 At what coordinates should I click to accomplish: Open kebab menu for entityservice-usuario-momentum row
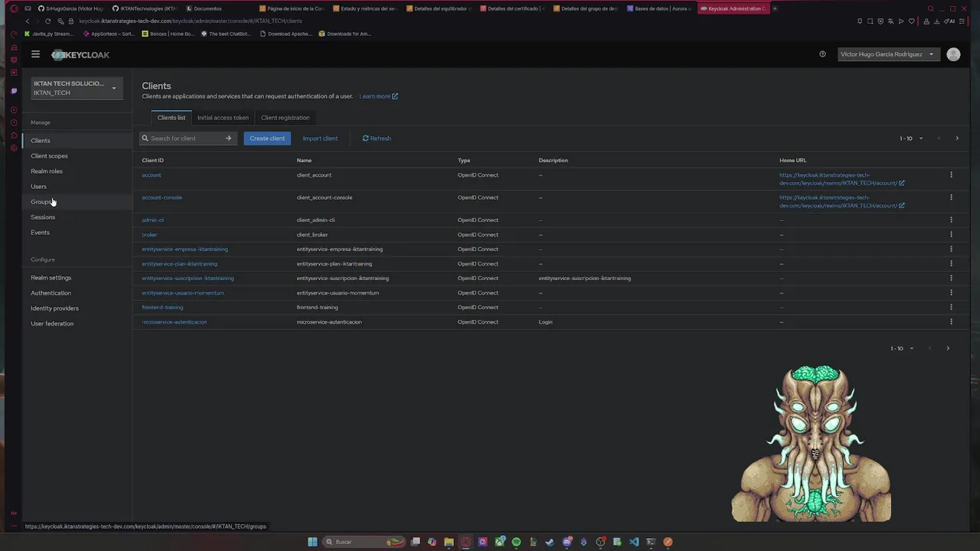[951, 293]
